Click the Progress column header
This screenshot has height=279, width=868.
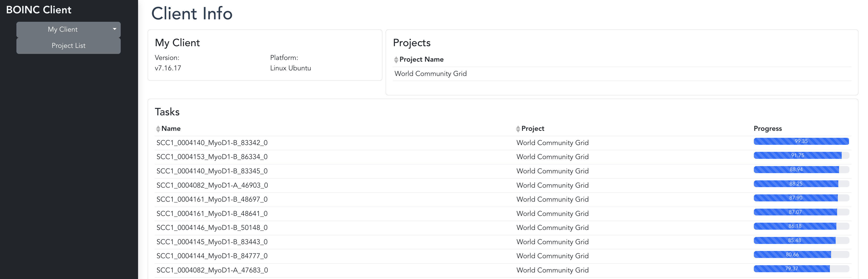point(767,129)
